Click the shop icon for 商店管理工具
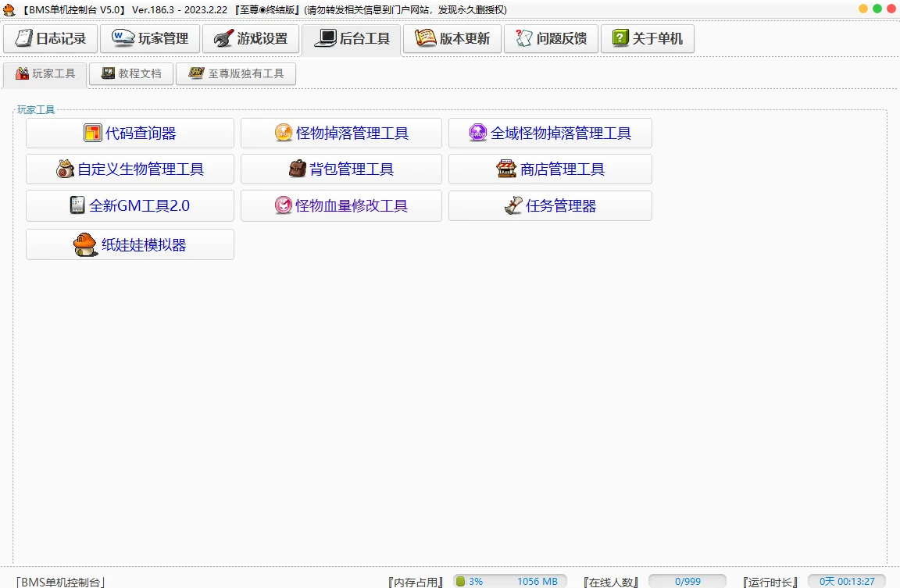The image size is (900, 588). 506,169
